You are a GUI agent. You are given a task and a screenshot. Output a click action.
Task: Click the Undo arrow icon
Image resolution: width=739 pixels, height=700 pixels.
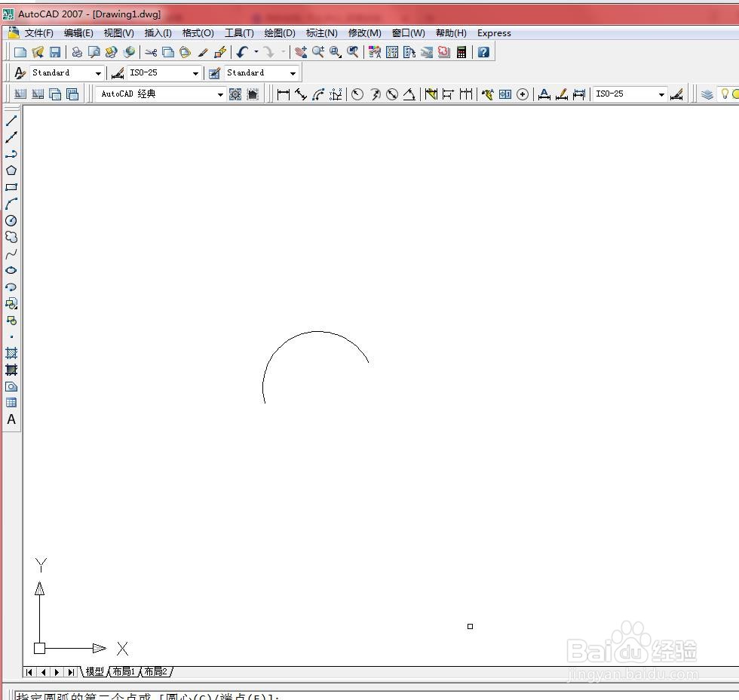point(243,52)
